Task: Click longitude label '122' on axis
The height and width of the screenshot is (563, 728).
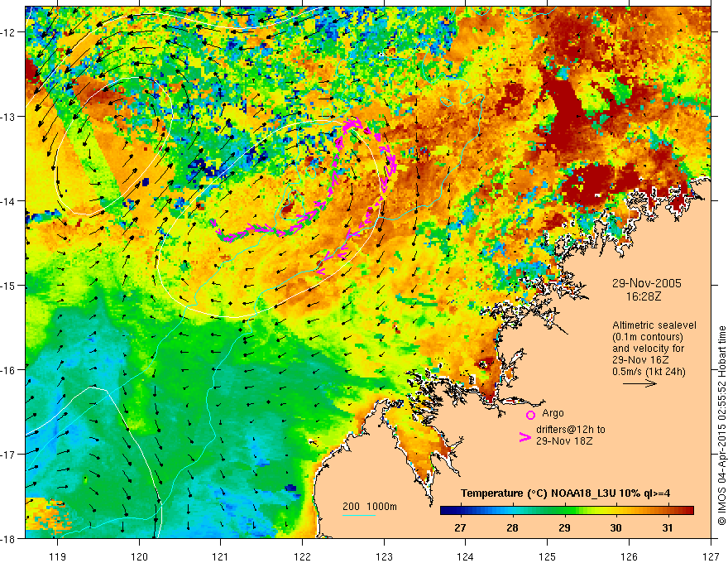Action: click(302, 556)
